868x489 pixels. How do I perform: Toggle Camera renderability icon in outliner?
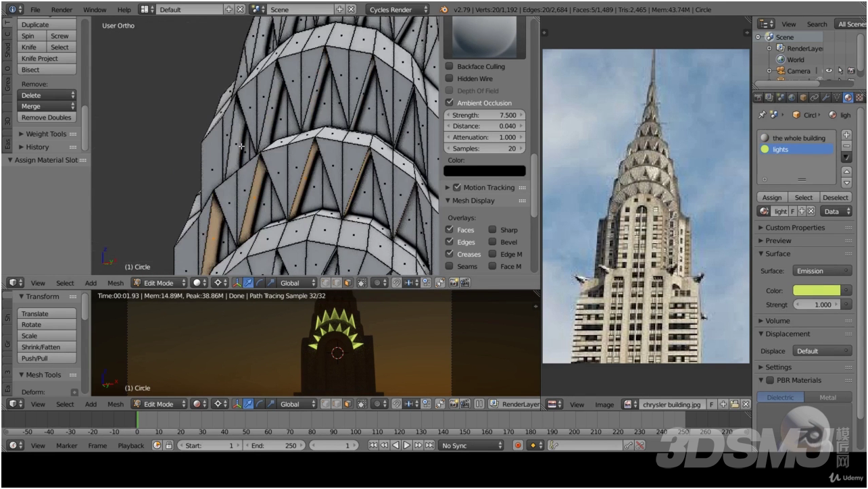coord(851,70)
